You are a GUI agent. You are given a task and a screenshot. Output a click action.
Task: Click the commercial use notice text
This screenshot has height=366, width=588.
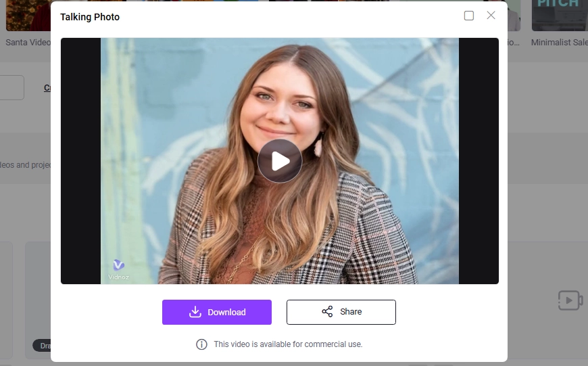[x=288, y=344]
